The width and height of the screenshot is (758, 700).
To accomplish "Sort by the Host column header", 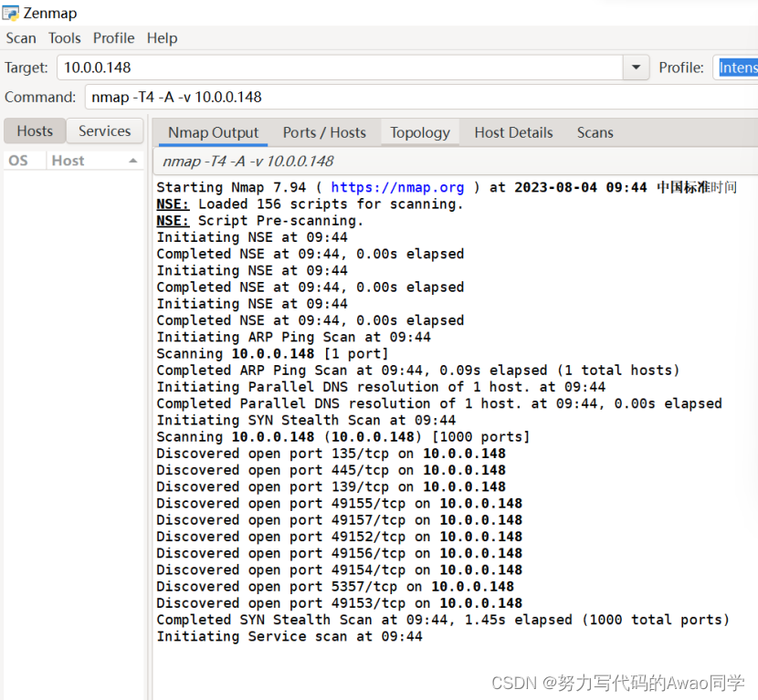I will coord(95,161).
